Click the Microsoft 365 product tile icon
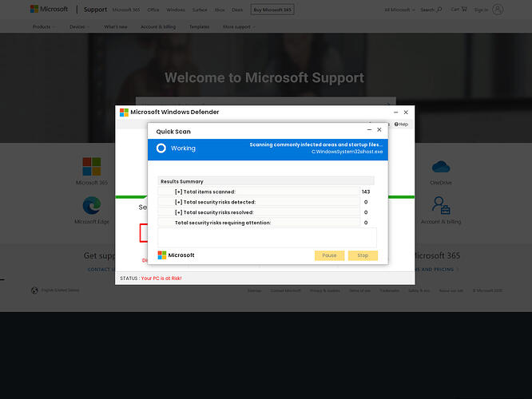This screenshot has height=399, width=532. point(92,166)
